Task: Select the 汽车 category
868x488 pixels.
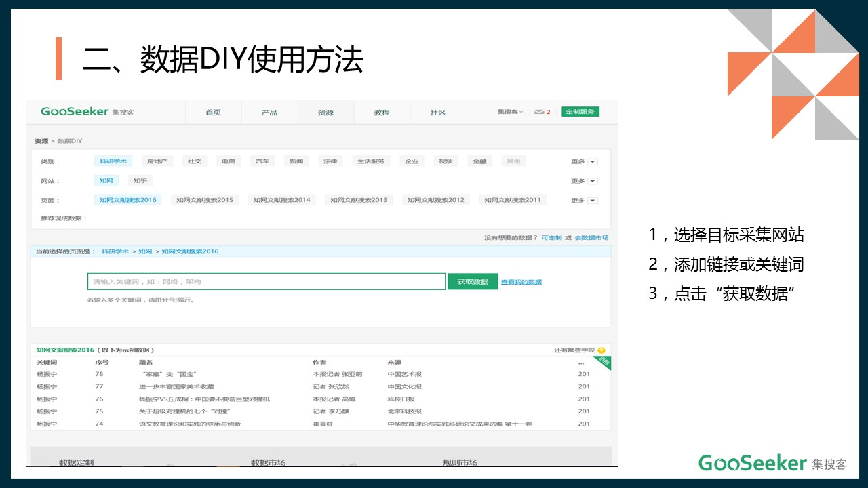Action: 262,161
